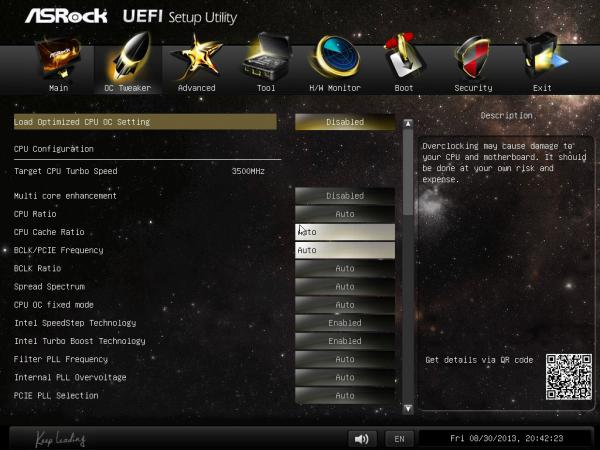This screenshot has height=450, width=600.
Task: Switch to the H/W Monitor tab label
Action: pos(335,88)
